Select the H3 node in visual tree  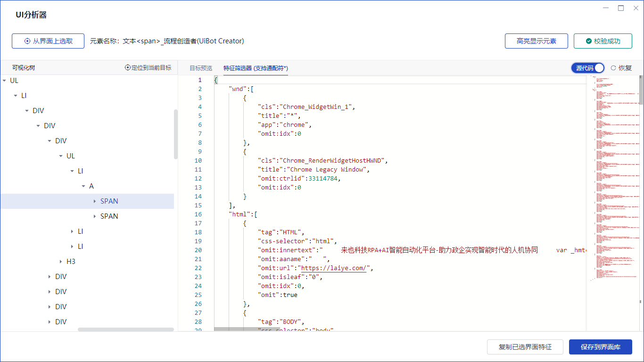coord(71,262)
